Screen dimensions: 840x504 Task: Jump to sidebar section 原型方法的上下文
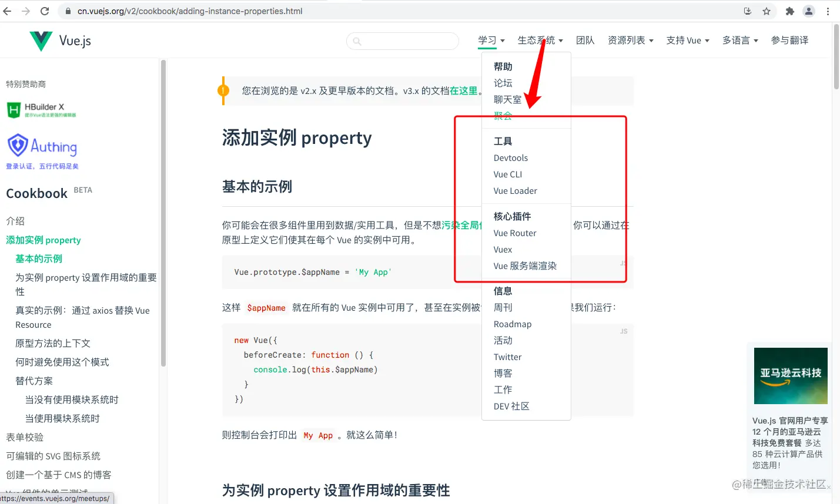(x=53, y=344)
